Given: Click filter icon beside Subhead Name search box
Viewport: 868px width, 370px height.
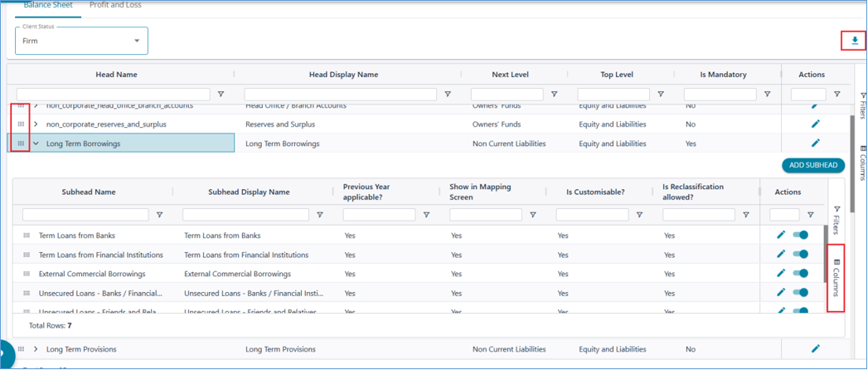Looking at the screenshot, I should (x=159, y=215).
